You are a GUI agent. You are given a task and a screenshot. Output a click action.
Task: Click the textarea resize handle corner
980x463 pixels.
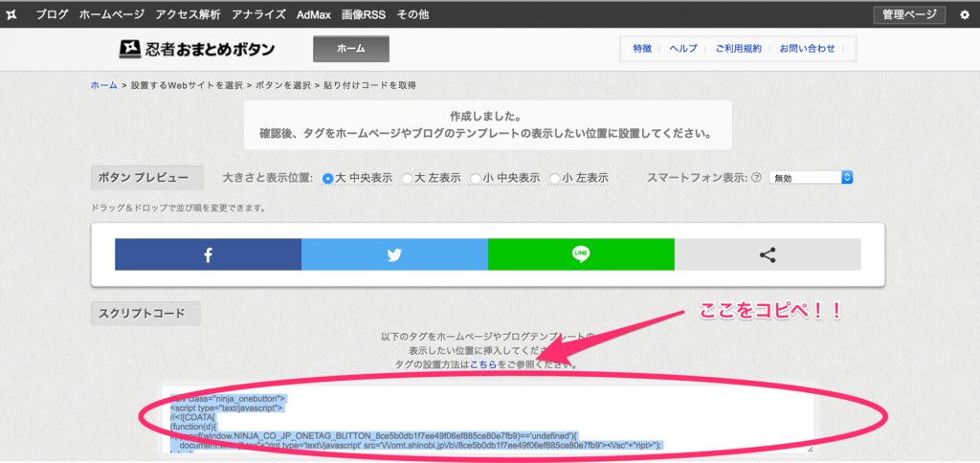810,450
